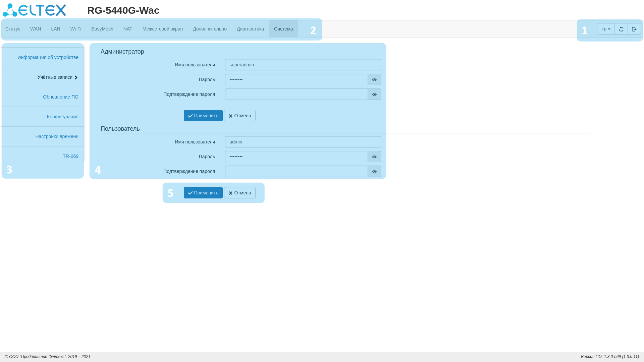The height and width of the screenshot is (362, 644).
Task: Show administrator password with eye icon
Action: click(374, 80)
